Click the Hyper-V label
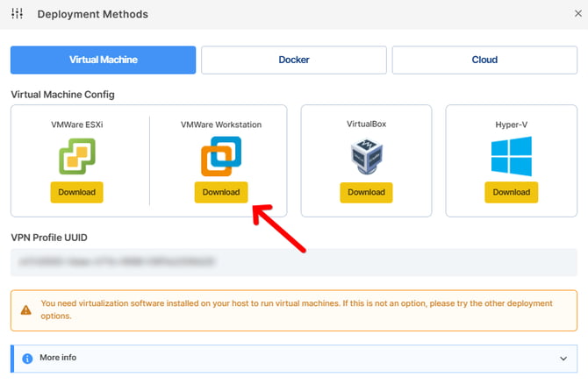 point(511,124)
